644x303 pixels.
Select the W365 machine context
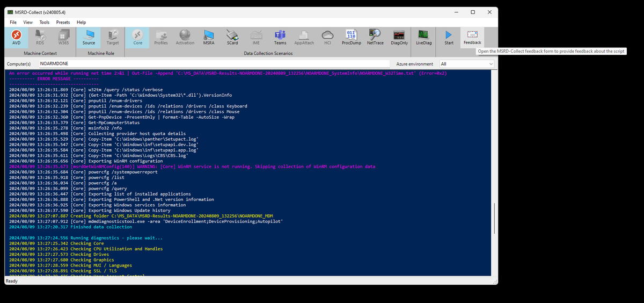63,37
